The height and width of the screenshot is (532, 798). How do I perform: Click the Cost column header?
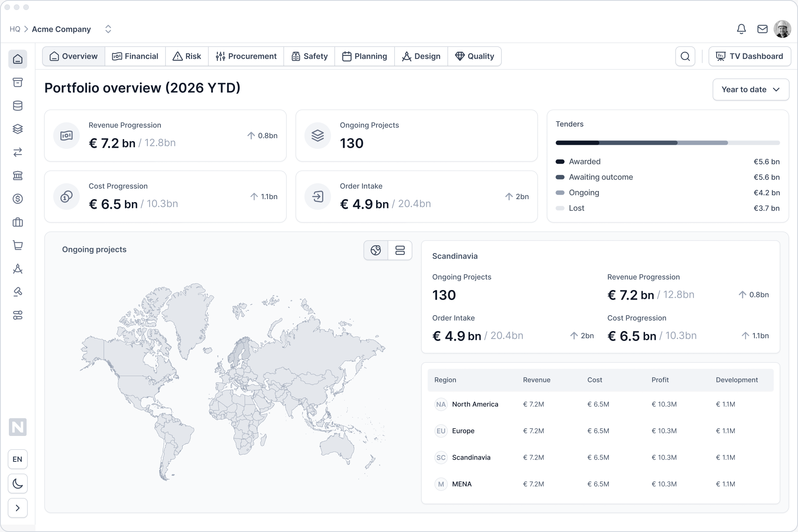pos(595,380)
